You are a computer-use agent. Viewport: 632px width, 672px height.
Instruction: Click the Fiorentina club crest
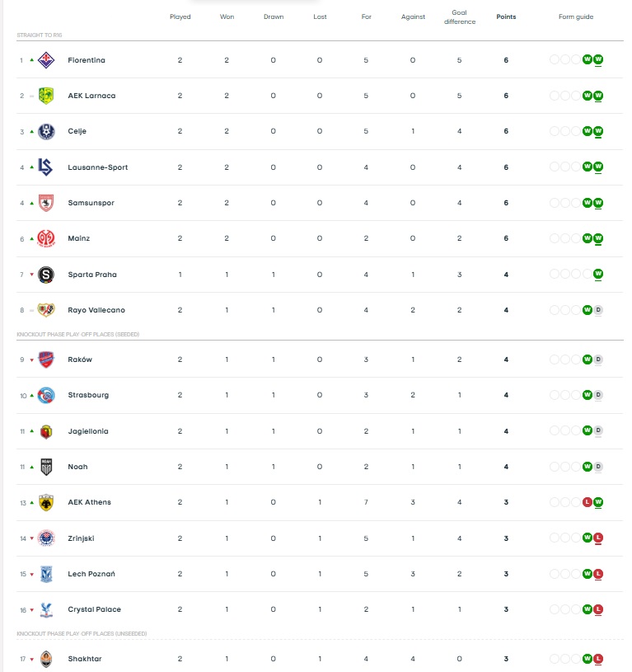[x=46, y=60]
